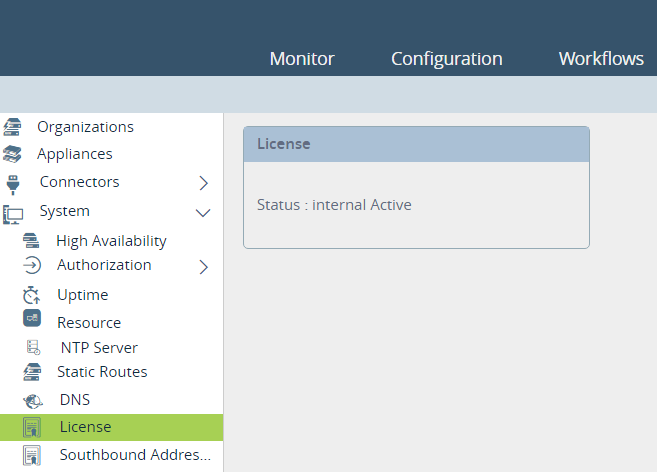Click the Organizations stack icon

[12, 127]
